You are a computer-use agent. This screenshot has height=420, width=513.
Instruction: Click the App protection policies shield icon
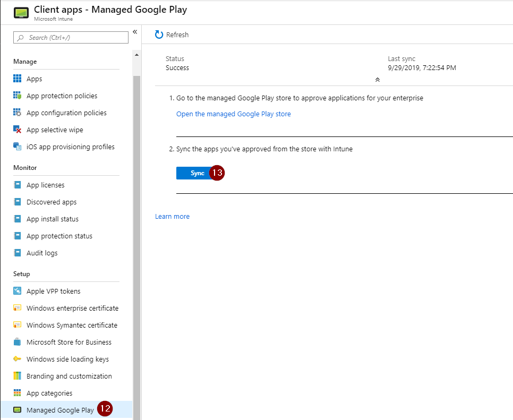(x=17, y=96)
